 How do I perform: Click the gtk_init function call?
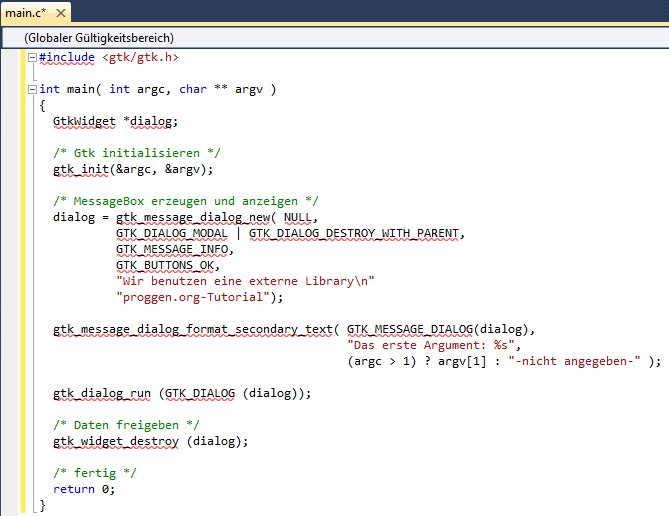(x=83, y=169)
